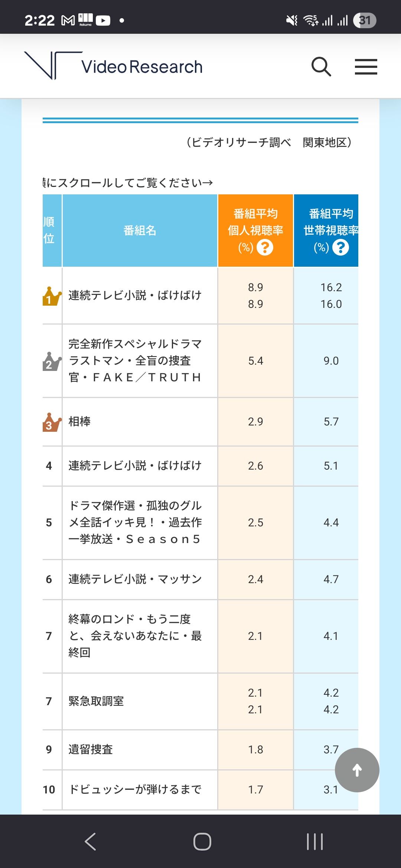
Task: Open the search magnifier icon
Action: tap(321, 67)
